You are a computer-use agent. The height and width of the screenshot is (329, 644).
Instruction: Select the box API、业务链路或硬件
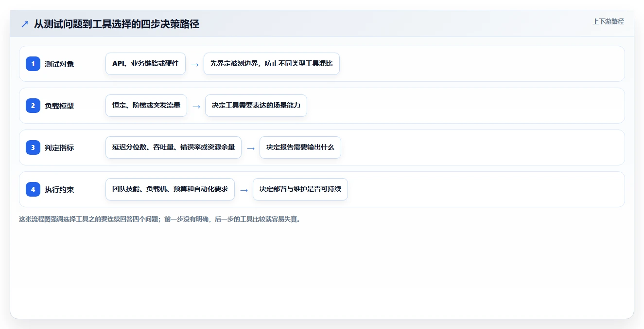pos(145,64)
